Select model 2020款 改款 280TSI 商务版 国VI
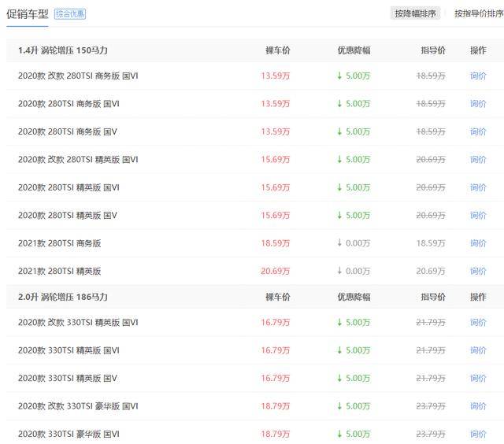Image resolution: width=504 pixels, height=444 pixels. pos(78,76)
